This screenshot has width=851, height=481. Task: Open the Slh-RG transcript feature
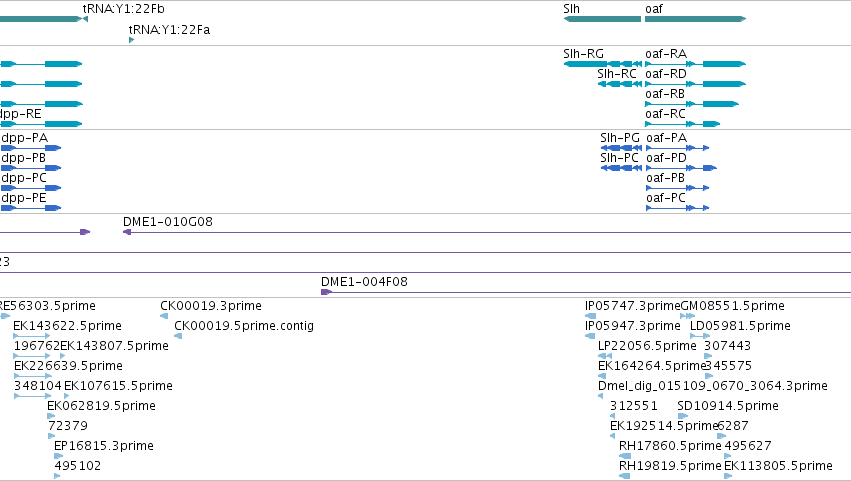click(602, 64)
